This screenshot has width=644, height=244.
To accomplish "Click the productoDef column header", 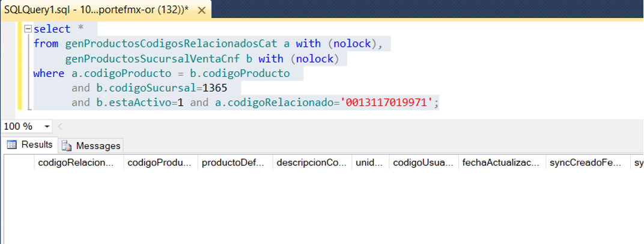I will pyautogui.click(x=235, y=162).
